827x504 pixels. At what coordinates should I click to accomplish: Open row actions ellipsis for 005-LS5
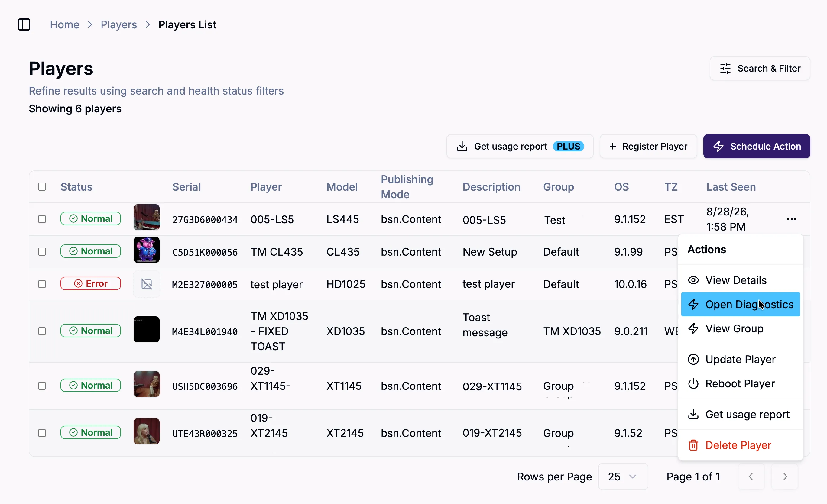pos(791,219)
